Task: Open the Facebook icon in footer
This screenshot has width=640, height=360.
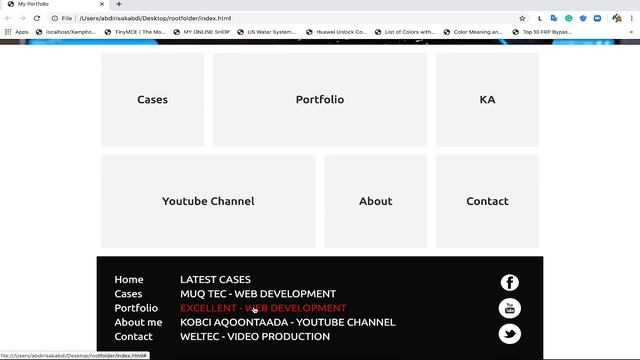Action: (x=509, y=282)
